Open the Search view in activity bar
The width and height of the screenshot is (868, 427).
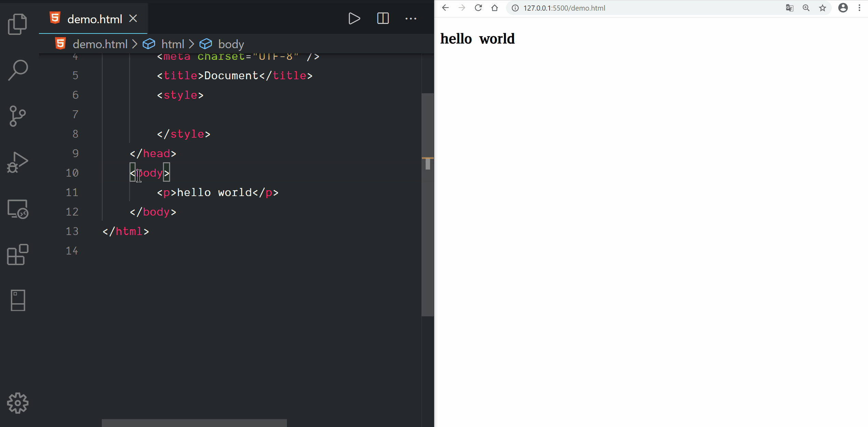point(17,70)
